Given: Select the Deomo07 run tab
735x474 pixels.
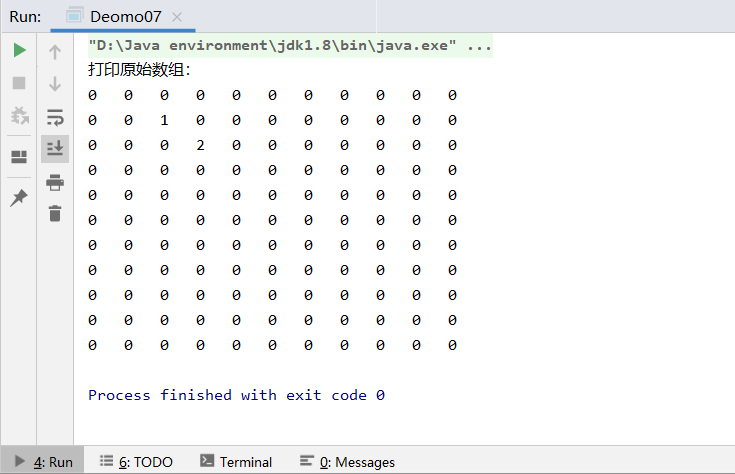Looking at the screenshot, I should pyautogui.click(x=123, y=17).
